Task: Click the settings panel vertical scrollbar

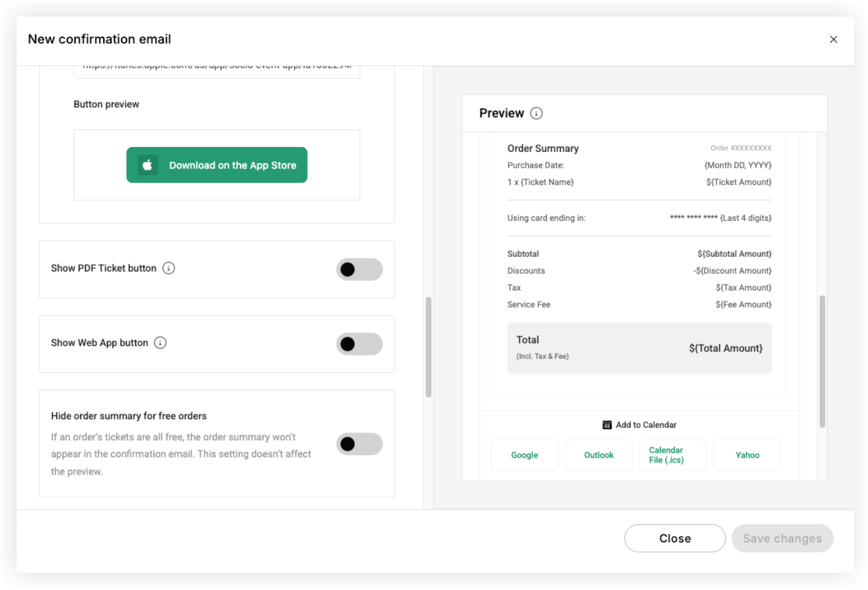Action: pyautogui.click(x=429, y=347)
